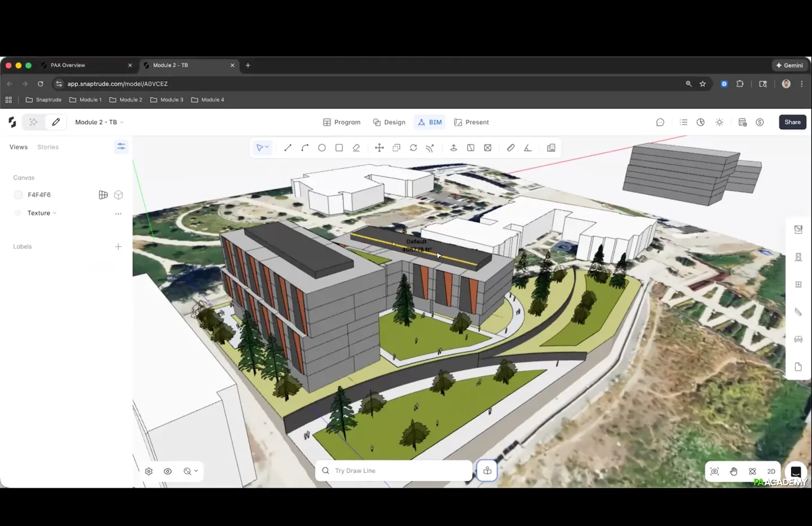Open the Stories tab
Image resolution: width=812 pixels, height=526 pixels.
tap(48, 147)
